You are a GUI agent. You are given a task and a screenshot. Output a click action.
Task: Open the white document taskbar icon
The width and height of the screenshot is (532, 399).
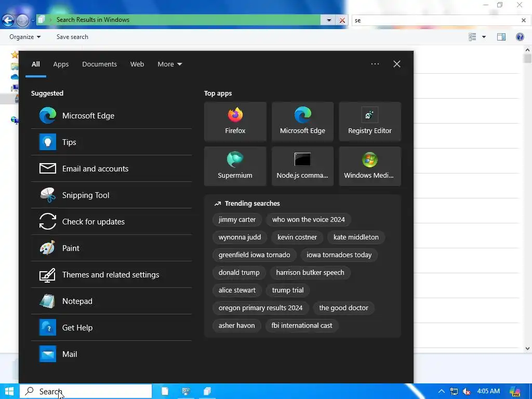pyautogui.click(x=165, y=391)
